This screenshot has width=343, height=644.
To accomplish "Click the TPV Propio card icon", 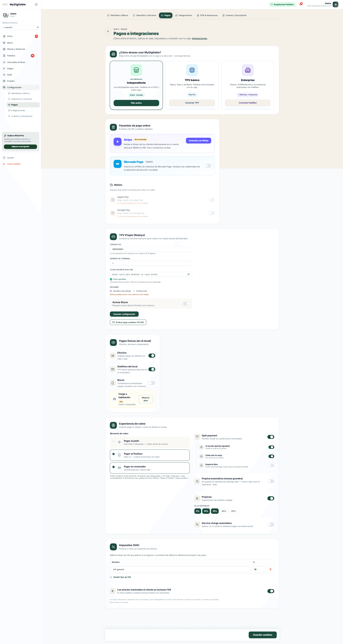I will click(113, 237).
